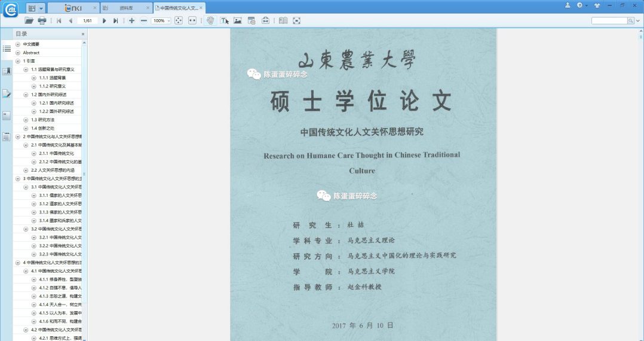The width and height of the screenshot is (644, 341).
Task: Open the home library view button
Action: [x=32, y=8]
